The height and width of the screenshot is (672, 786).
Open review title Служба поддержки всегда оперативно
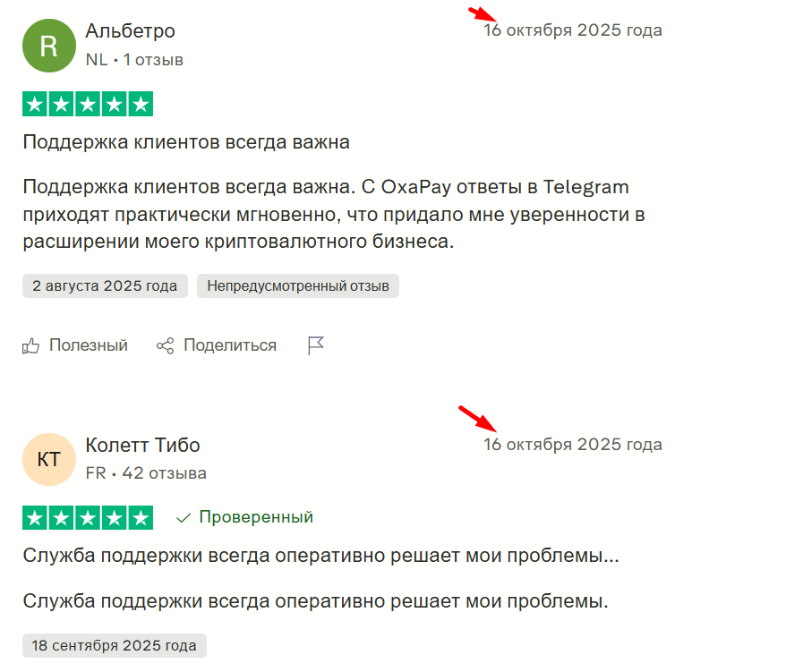(x=320, y=556)
